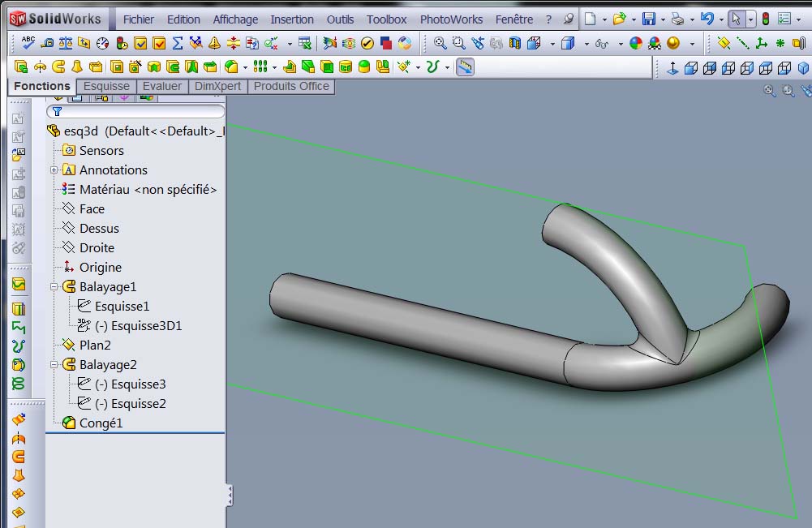This screenshot has height=528, width=812.
Task: Click the Rebuild traffic light icon
Action: tap(766, 19)
